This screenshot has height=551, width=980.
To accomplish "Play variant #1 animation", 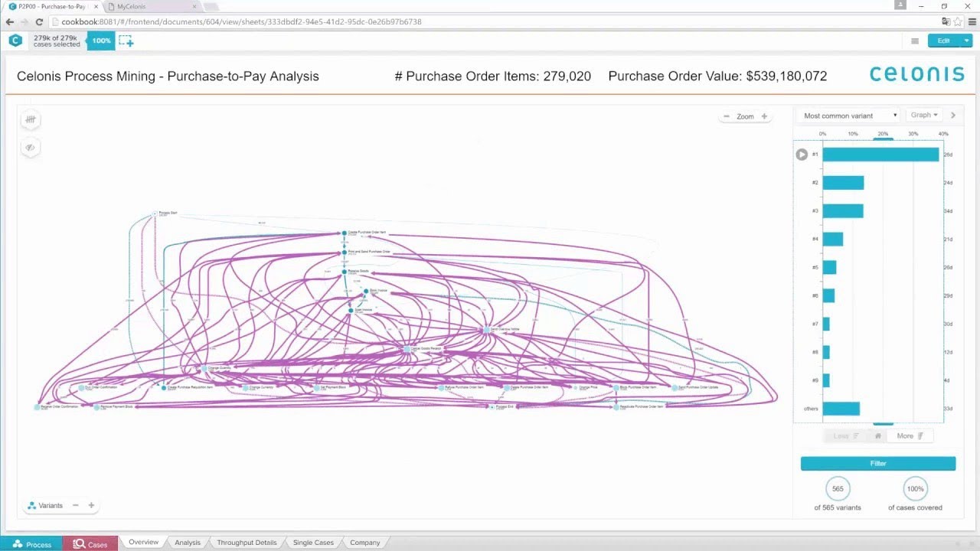I will click(802, 155).
